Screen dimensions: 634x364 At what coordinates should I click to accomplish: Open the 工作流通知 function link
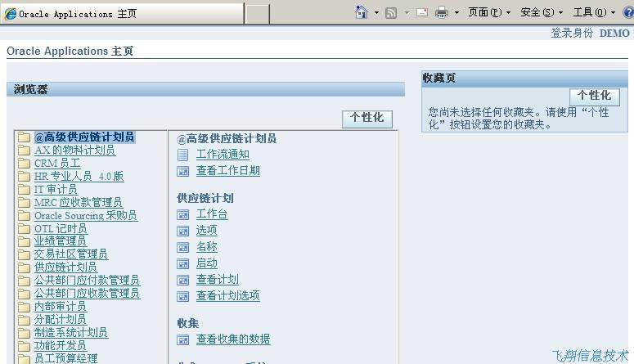point(223,154)
